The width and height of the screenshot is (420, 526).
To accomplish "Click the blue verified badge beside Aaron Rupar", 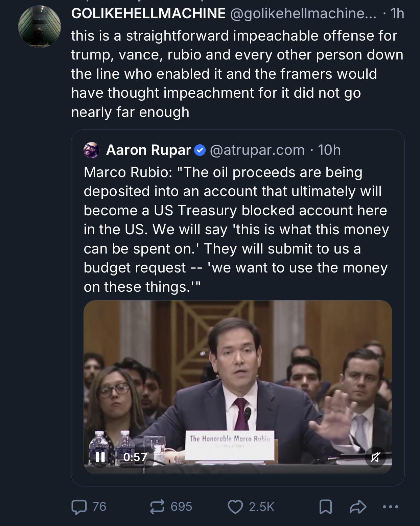I will [200, 150].
